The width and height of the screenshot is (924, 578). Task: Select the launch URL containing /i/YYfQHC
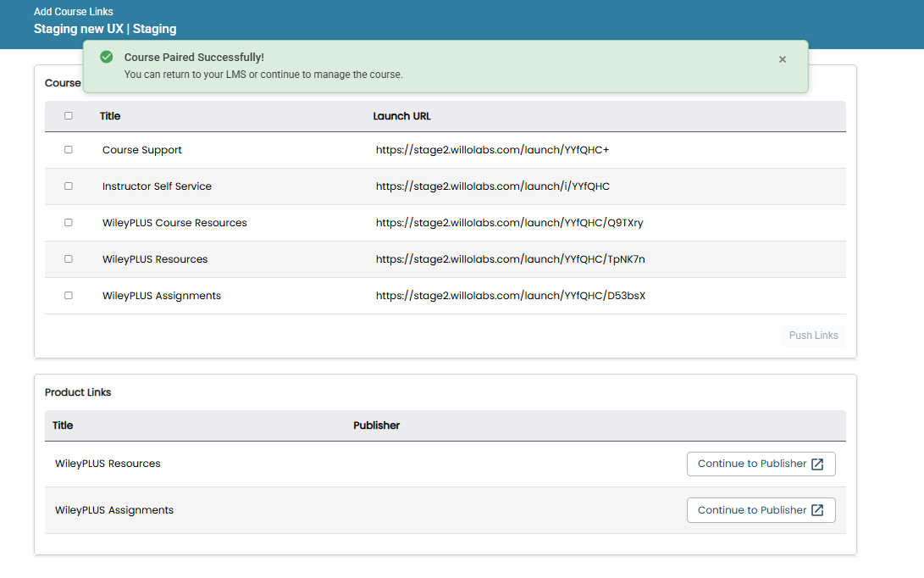click(x=493, y=186)
